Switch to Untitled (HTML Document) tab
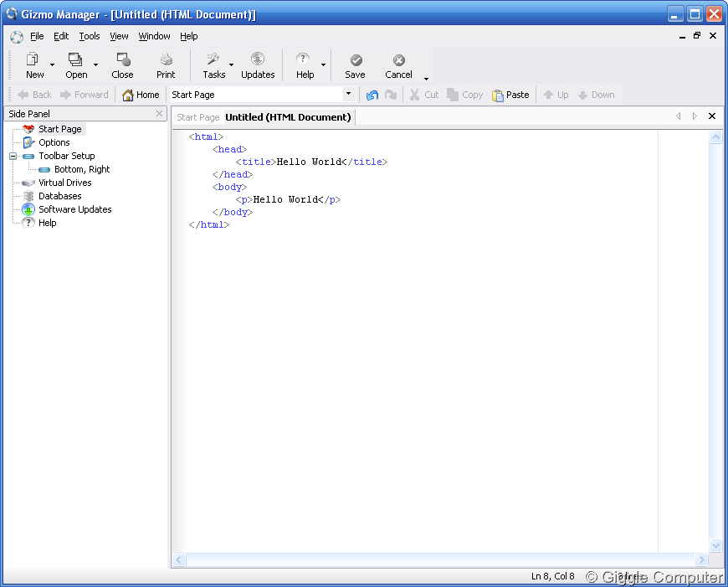 (288, 117)
